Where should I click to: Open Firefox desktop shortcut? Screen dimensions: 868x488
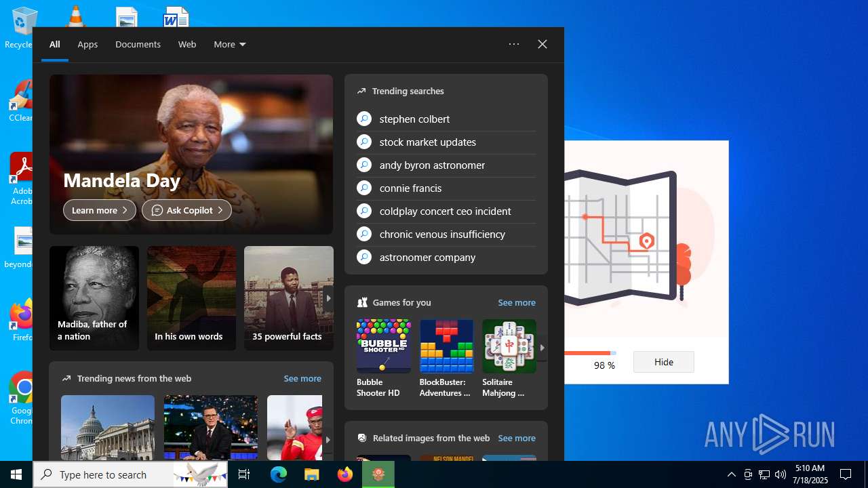coord(20,321)
